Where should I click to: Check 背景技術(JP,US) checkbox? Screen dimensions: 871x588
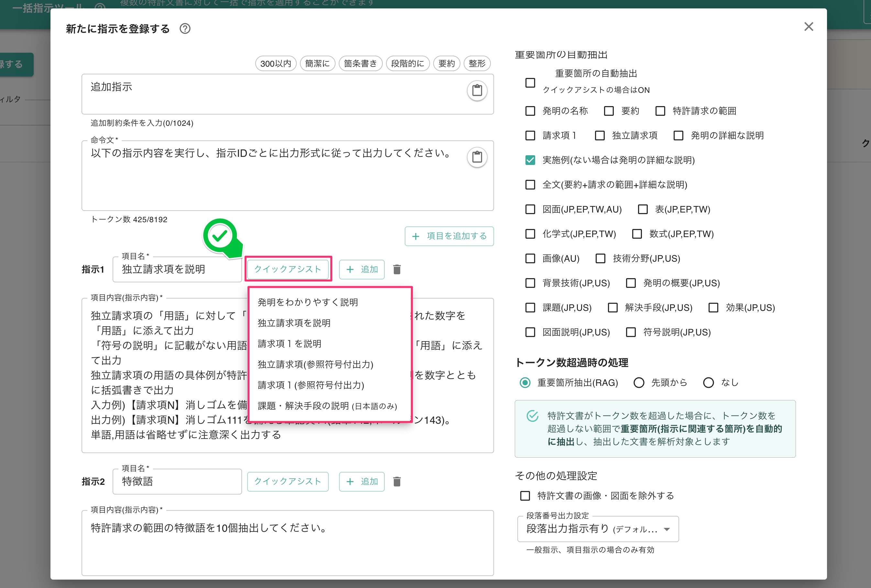[x=530, y=283]
